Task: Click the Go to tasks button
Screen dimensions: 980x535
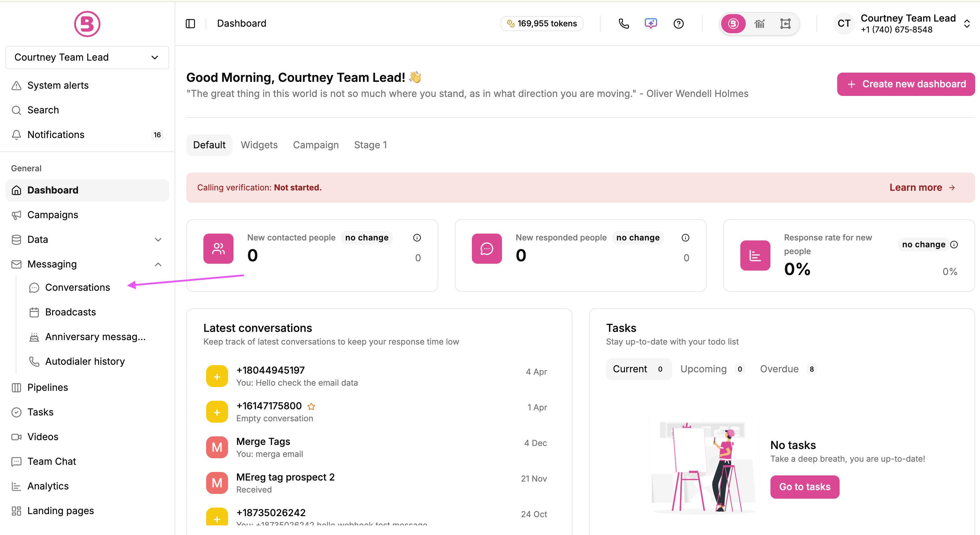Action: click(x=805, y=487)
